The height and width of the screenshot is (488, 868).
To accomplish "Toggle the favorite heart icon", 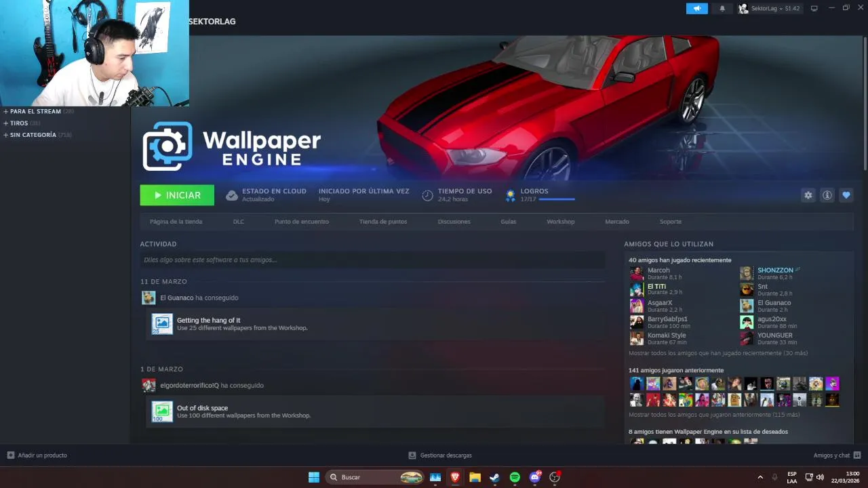I will point(846,195).
